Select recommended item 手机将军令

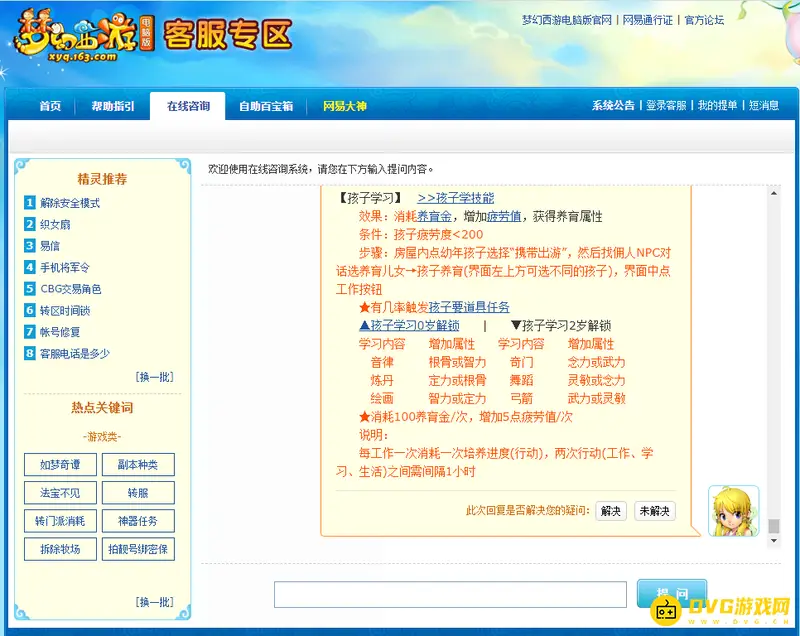[x=64, y=267]
